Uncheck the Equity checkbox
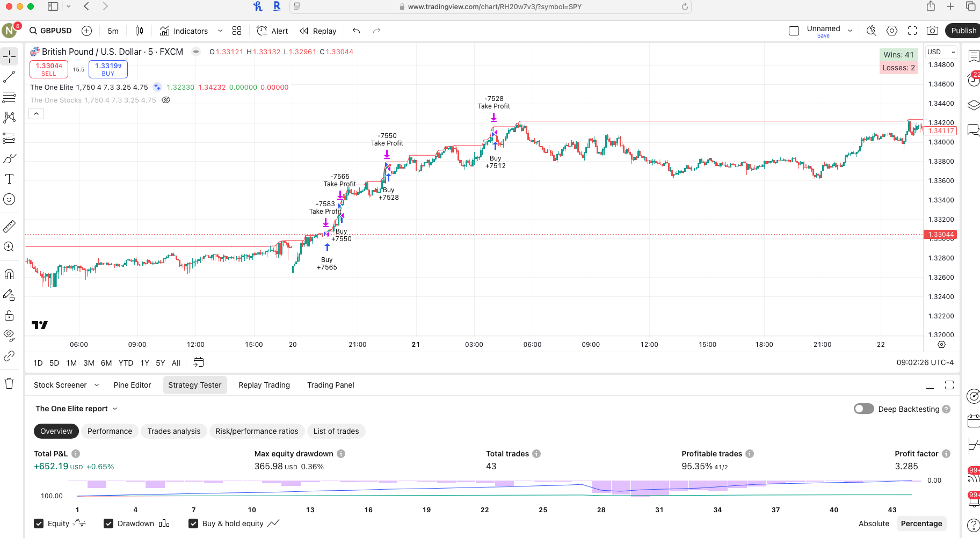 coord(39,524)
